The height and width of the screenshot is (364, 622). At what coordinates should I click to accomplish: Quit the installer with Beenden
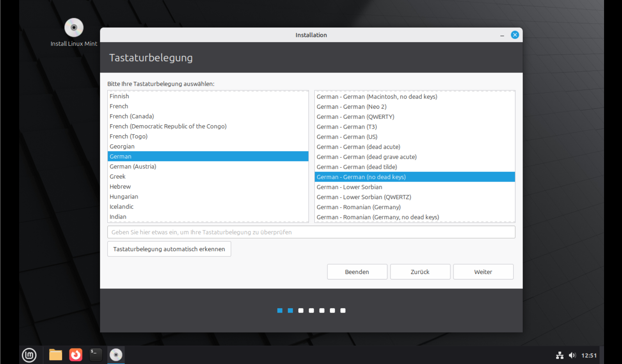(x=357, y=272)
